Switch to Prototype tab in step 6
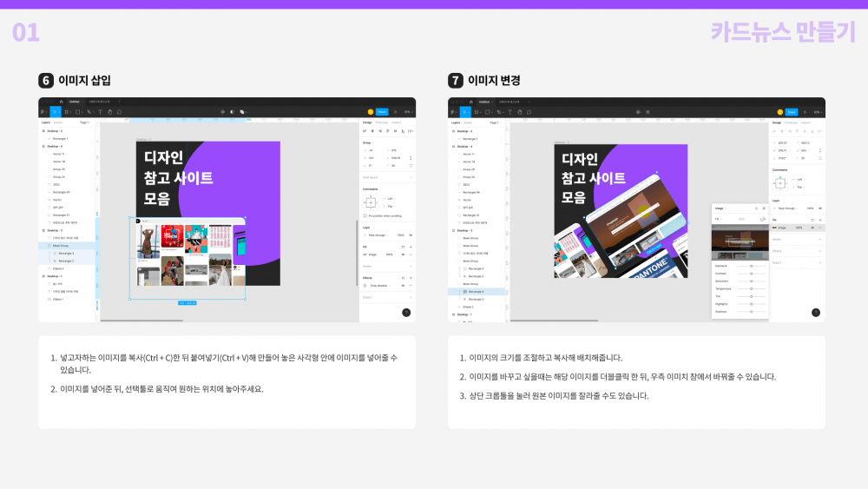The image size is (868, 489). pos(382,122)
